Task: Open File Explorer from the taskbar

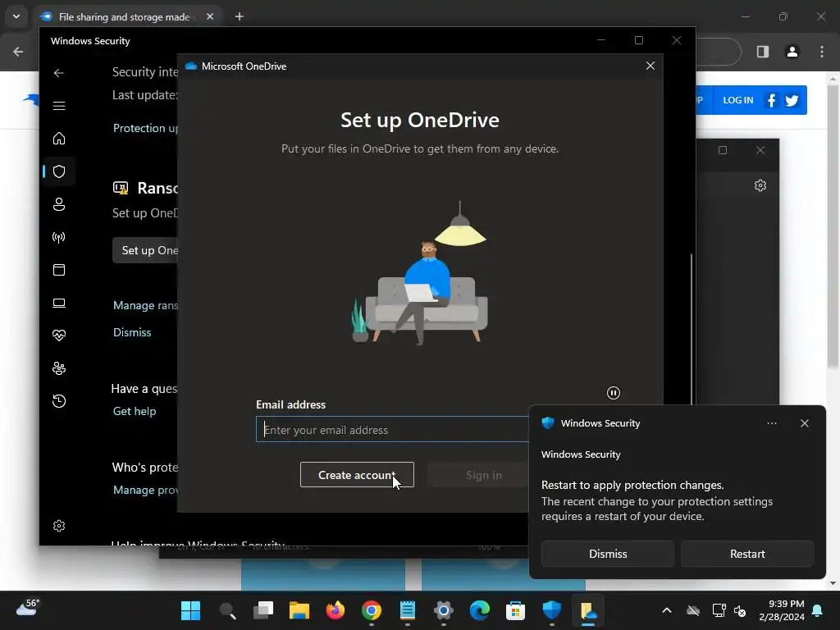Action: pos(299,610)
